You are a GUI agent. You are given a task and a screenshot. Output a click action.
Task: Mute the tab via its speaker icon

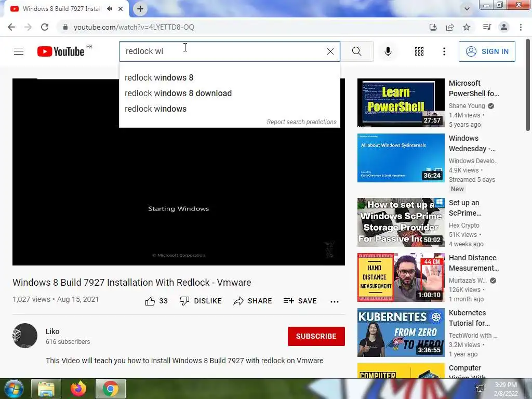(x=109, y=9)
